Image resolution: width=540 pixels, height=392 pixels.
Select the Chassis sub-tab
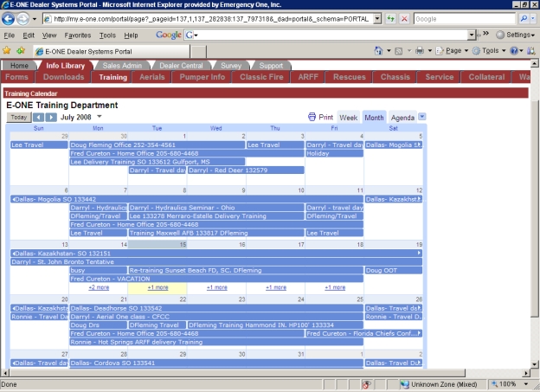coord(395,77)
